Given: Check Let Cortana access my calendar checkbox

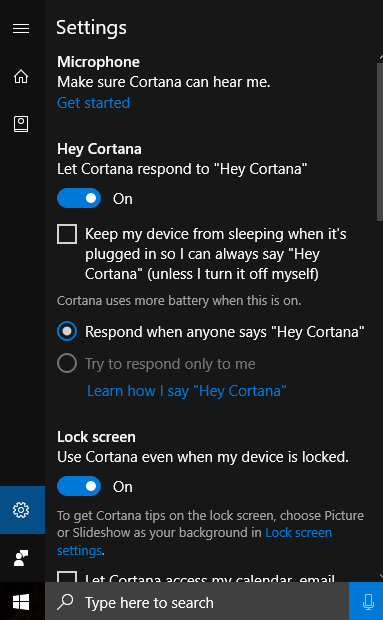Looking at the screenshot, I should click(x=67, y=577).
